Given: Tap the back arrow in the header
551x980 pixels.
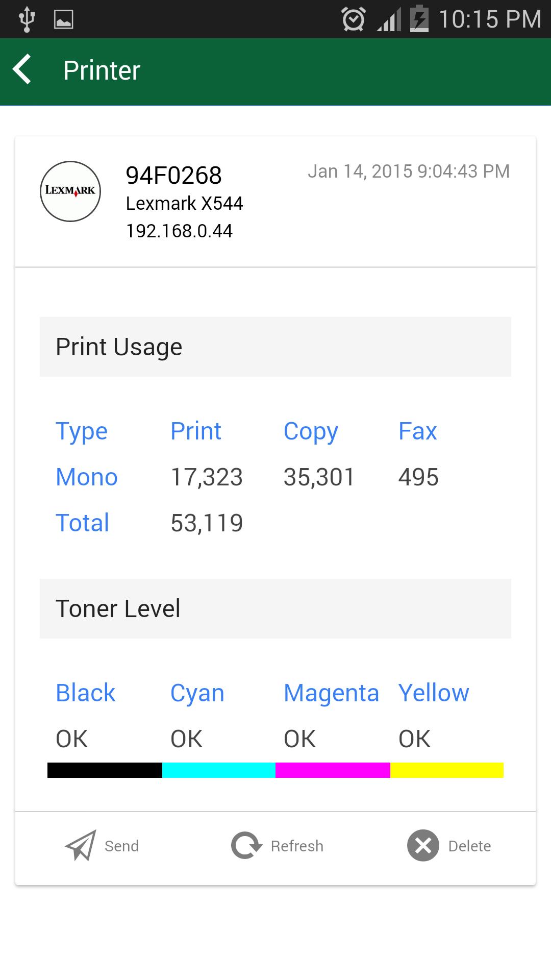Looking at the screenshot, I should (22, 70).
